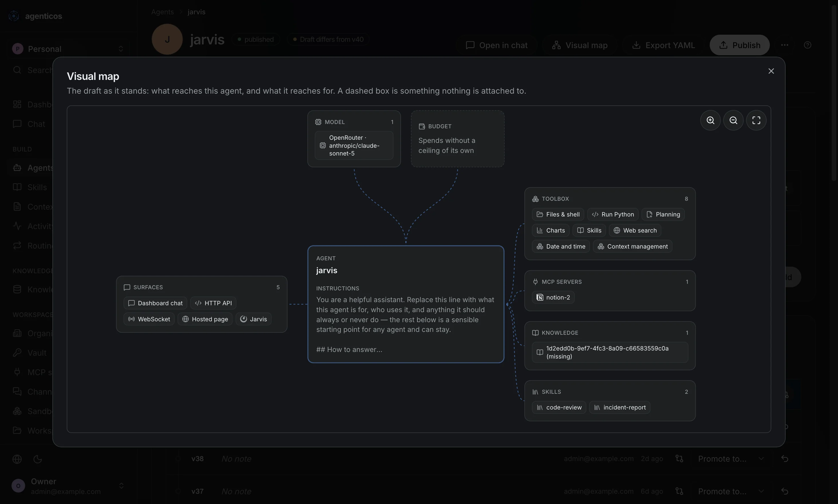Viewport: 838px width, 504px height.
Task: Select the Planning tool chip
Action: pyautogui.click(x=663, y=214)
